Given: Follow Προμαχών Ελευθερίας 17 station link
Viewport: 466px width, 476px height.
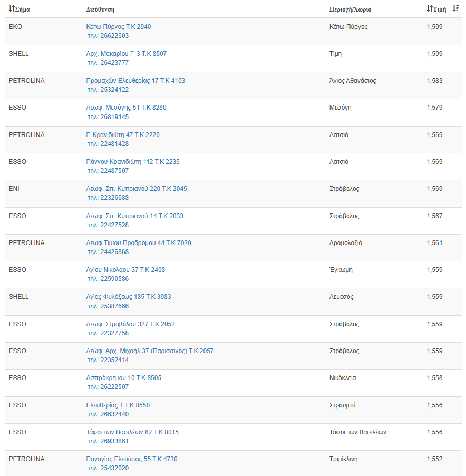Looking at the screenshot, I should click(135, 81).
